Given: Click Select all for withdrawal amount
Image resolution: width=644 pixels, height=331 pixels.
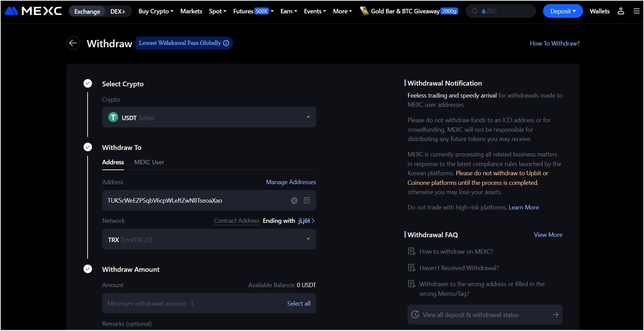Looking at the screenshot, I should [x=298, y=303].
